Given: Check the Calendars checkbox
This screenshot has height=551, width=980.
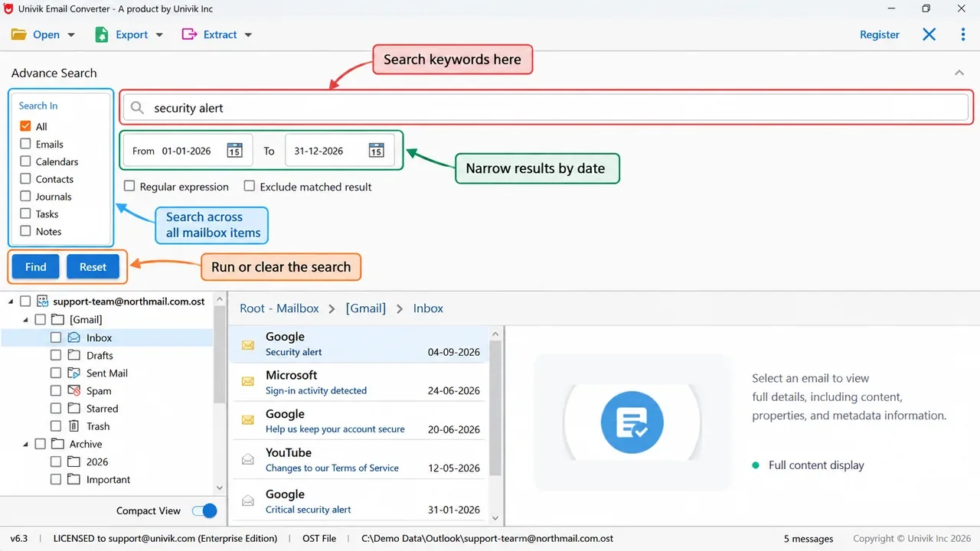Looking at the screenshot, I should point(25,161).
